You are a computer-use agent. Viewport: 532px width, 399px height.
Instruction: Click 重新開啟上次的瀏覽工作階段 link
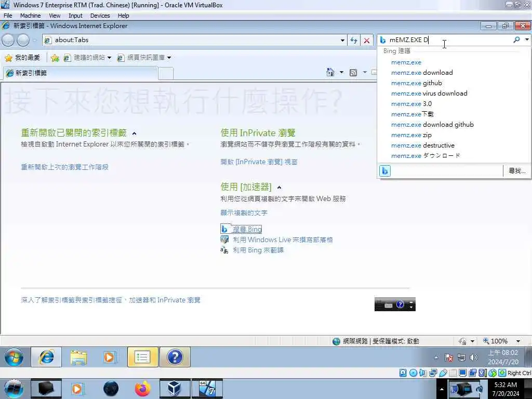coord(65,167)
